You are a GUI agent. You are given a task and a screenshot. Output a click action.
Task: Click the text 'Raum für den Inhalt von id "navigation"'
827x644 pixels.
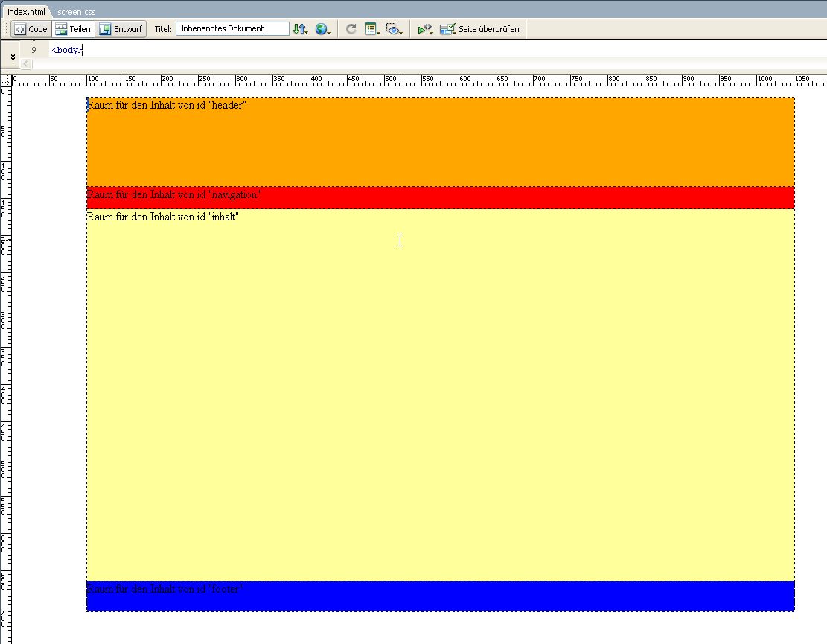(x=173, y=194)
